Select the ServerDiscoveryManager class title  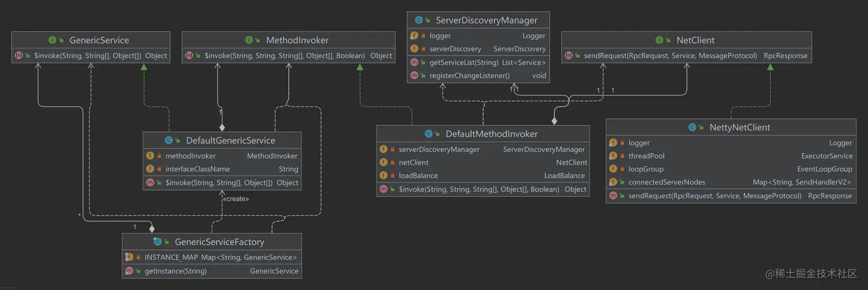(x=487, y=20)
